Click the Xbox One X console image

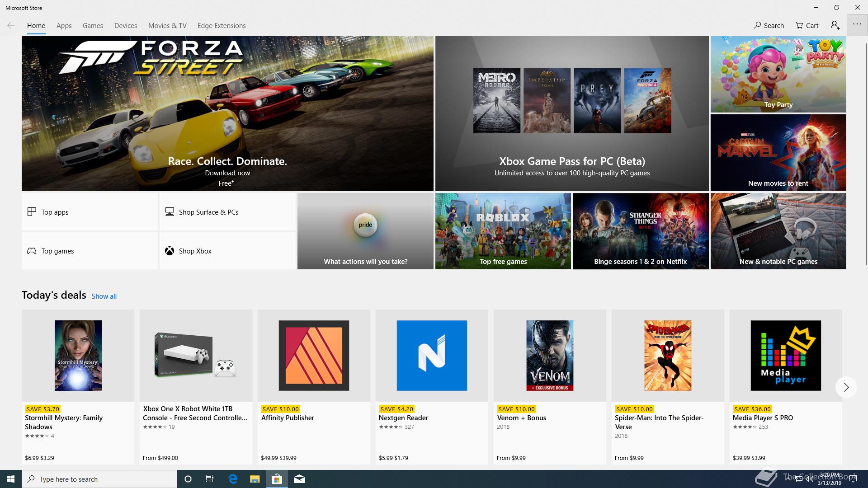tap(196, 356)
